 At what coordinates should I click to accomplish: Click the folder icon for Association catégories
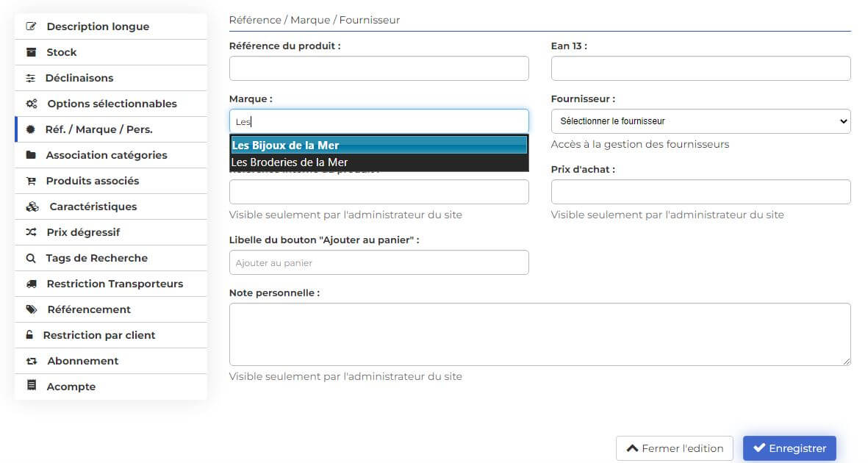[31, 155]
